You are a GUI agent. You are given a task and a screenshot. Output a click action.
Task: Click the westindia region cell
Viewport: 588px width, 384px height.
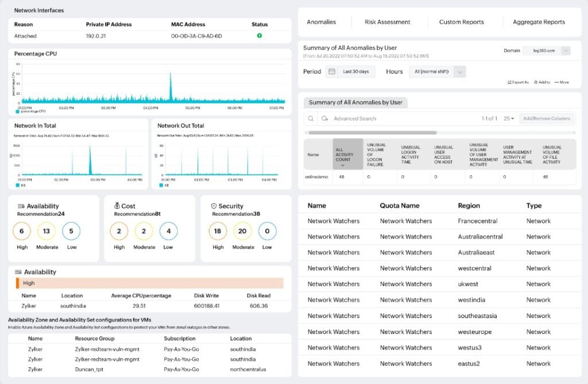(x=471, y=300)
